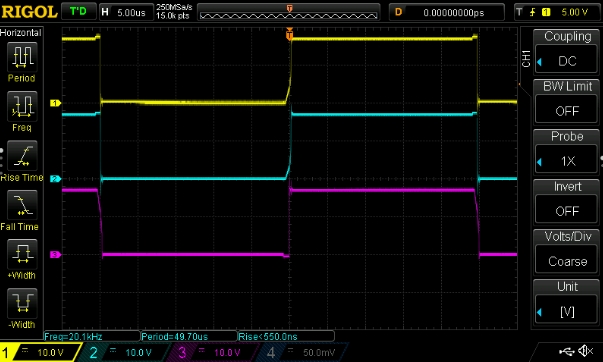Click the orange trigger position marker
This screenshot has height=362, width=603.
click(290, 34)
